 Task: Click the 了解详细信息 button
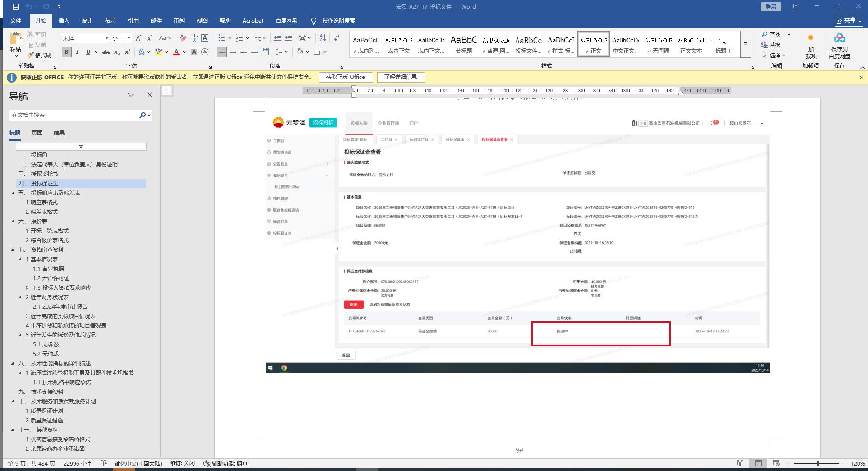(401, 77)
